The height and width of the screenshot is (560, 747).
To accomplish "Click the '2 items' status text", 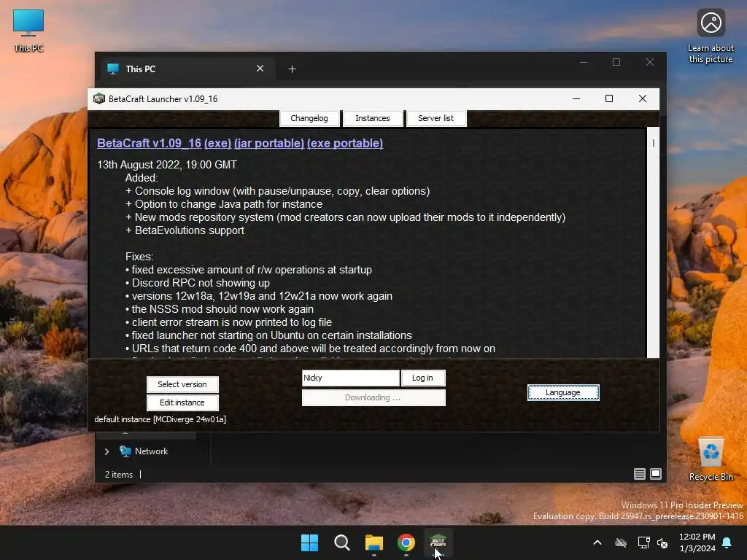I will point(119,475).
